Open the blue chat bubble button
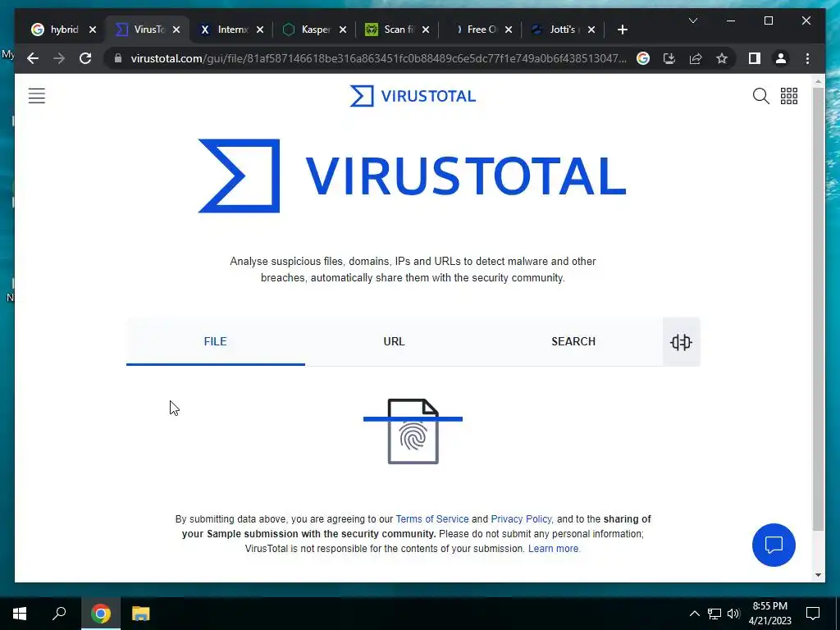The width and height of the screenshot is (840, 630). [774, 545]
